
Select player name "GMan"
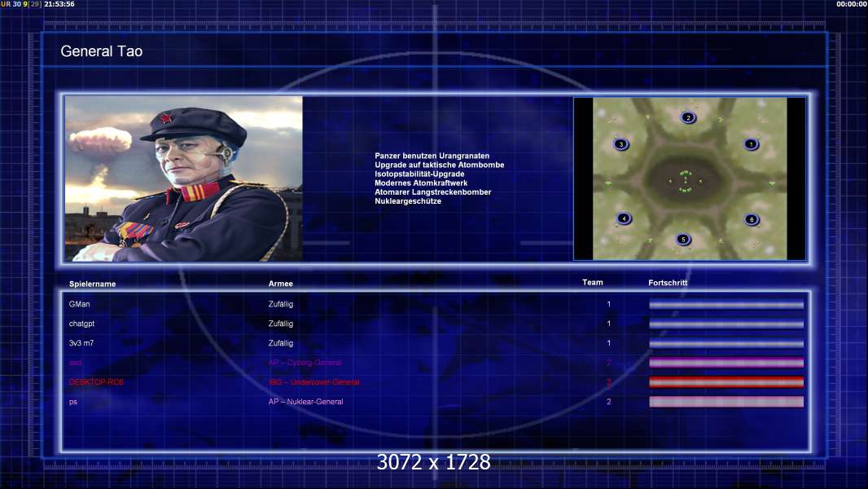(x=79, y=304)
